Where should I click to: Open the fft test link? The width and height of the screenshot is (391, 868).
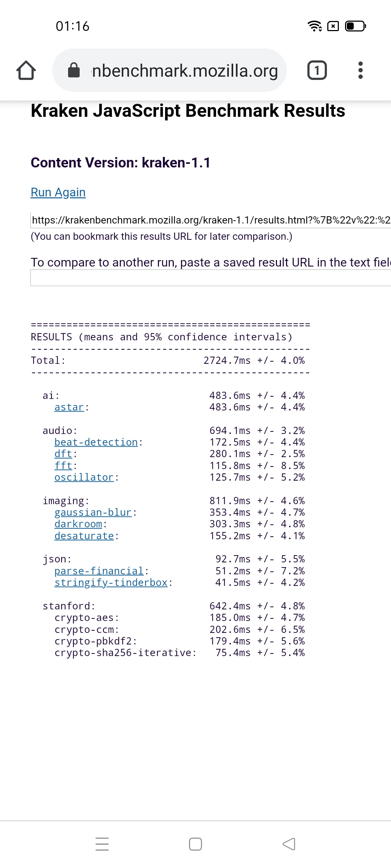click(63, 466)
